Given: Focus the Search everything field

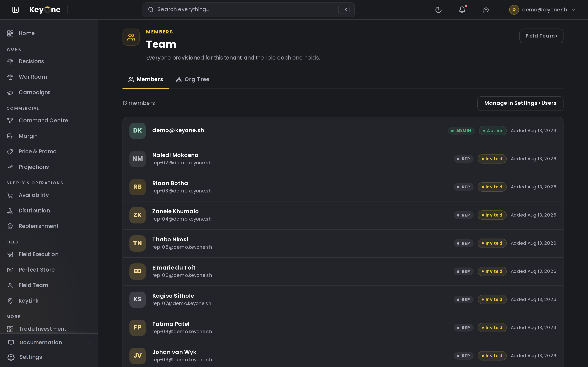Looking at the screenshot, I should coord(248,10).
